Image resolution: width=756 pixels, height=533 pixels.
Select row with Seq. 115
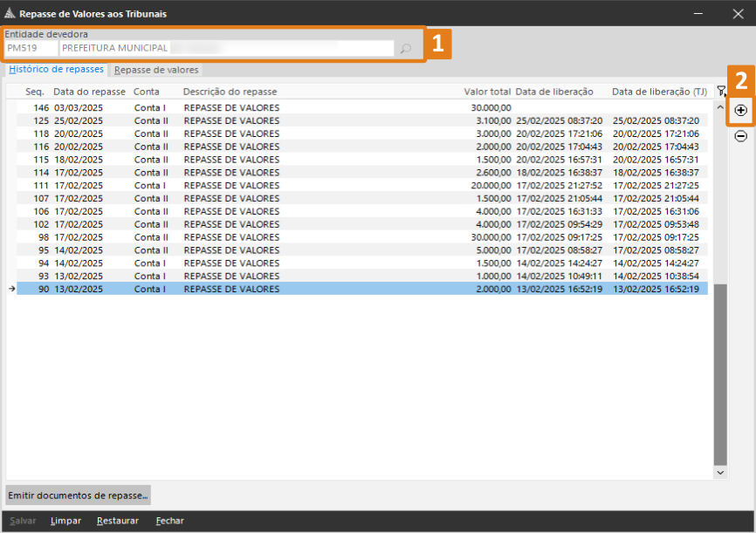[x=362, y=160]
